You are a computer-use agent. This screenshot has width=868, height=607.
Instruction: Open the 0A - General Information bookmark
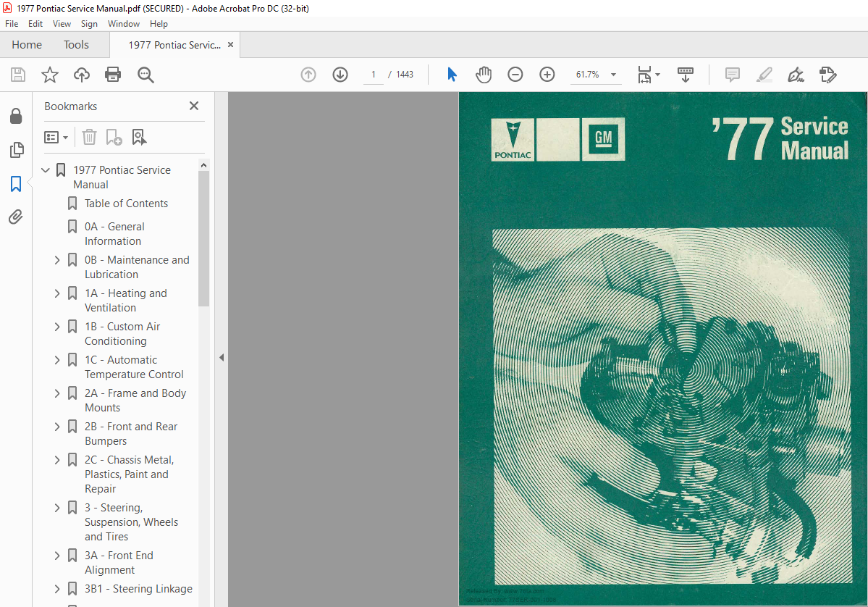(114, 234)
